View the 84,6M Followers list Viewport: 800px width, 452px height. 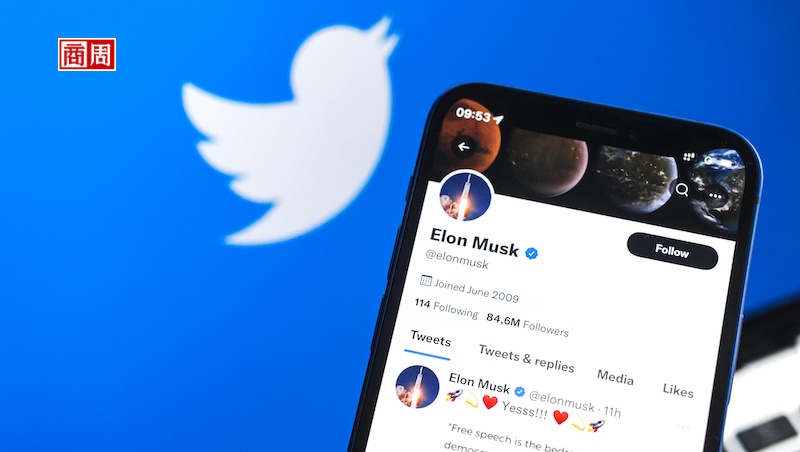click(527, 324)
